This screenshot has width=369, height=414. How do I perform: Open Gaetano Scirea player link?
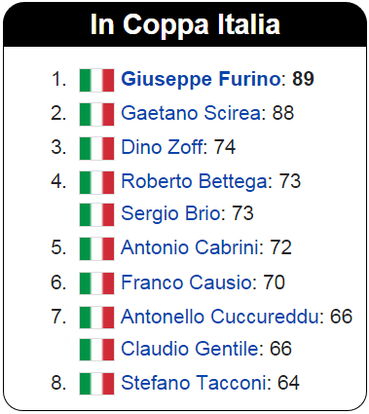(x=191, y=113)
